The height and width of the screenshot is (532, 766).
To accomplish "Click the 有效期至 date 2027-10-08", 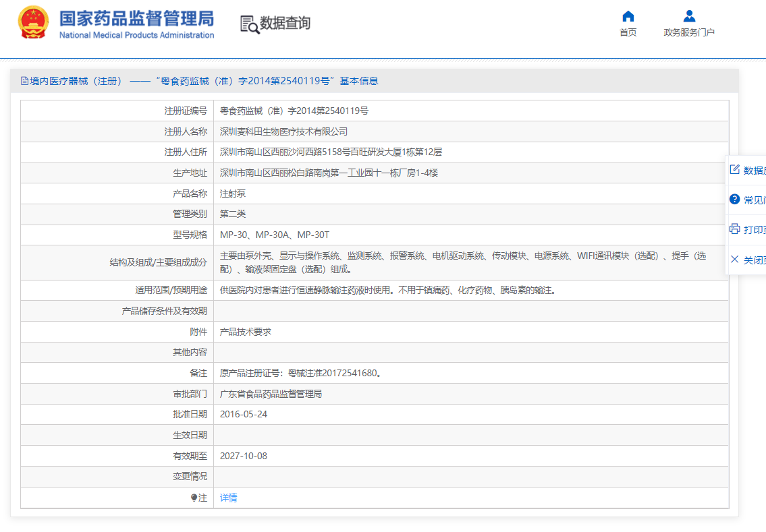I will click(x=243, y=456).
